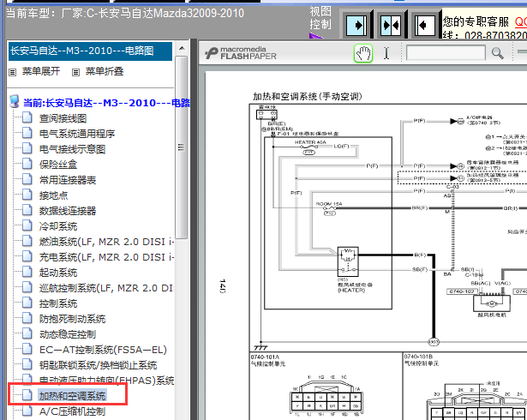The image size is (527, 420).
Task: Click the page icon beside 起动系统
Action: 27,272
